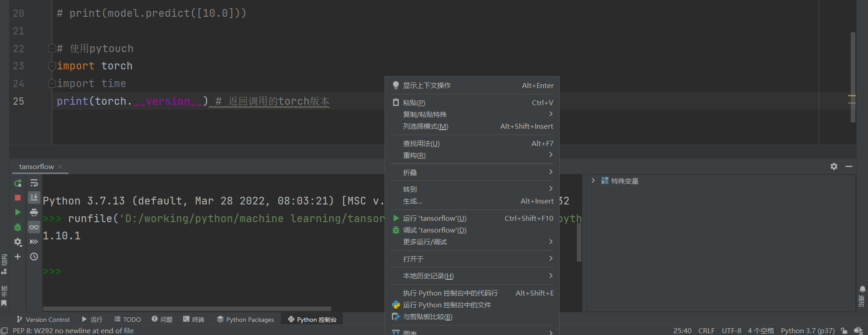The image size is (868, 335).
Task: Click the editor vertical scrollbar
Action: 853,77
